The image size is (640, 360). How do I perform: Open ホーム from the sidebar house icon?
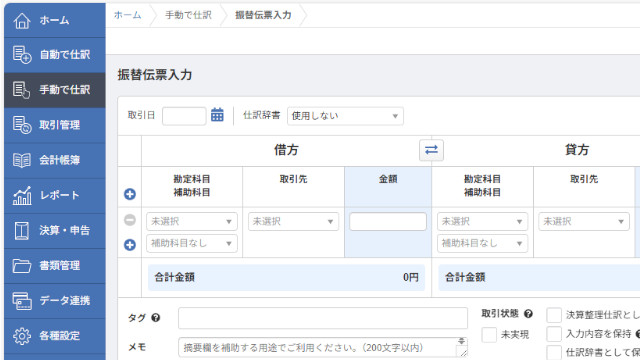[22, 20]
